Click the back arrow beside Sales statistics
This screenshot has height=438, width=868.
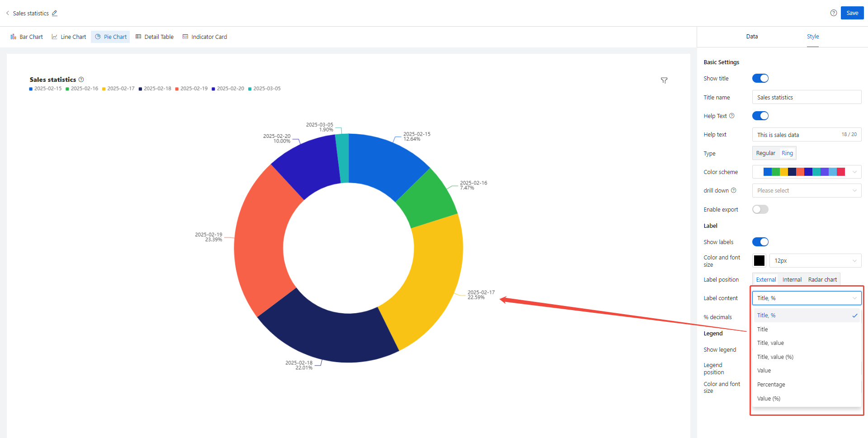(x=8, y=13)
